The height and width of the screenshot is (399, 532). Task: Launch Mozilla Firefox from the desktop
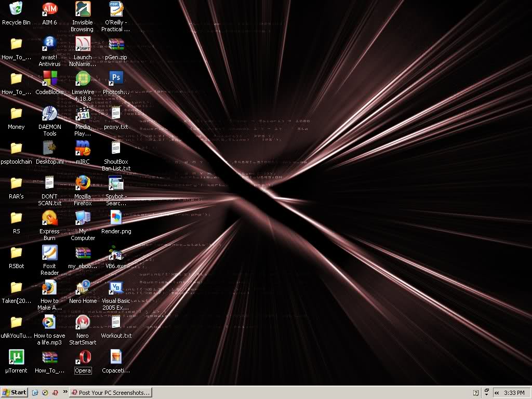pyautogui.click(x=83, y=183)
